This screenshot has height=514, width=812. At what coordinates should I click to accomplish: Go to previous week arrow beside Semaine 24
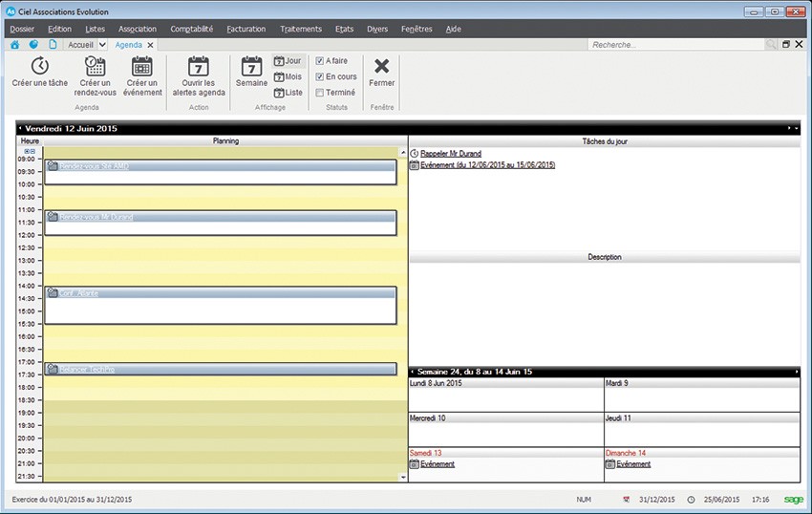(x=412, y=372)
